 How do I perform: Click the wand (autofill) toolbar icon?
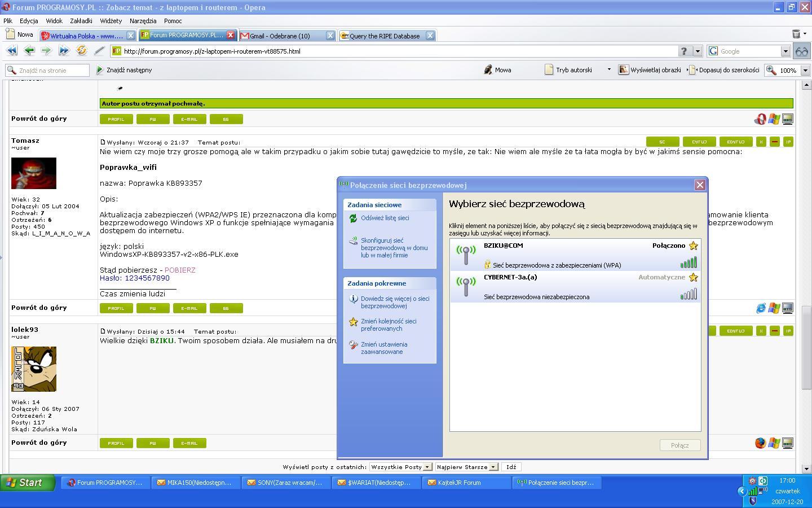(99, 51)
